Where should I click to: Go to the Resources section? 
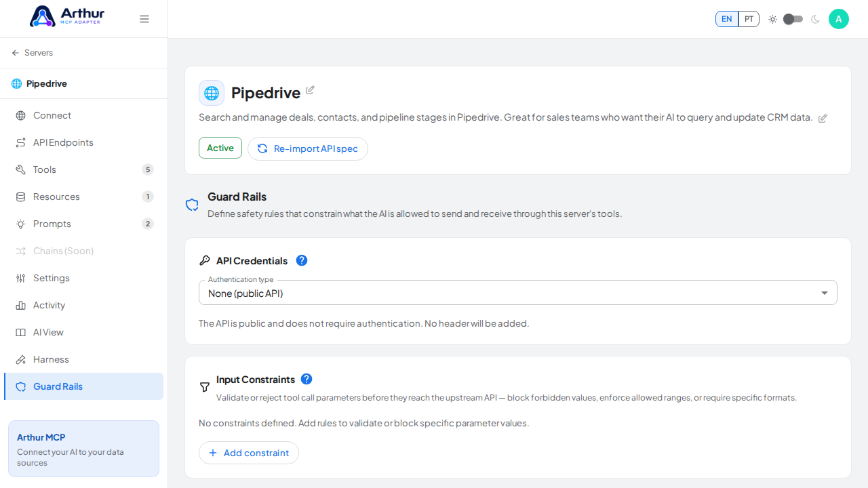84,197
